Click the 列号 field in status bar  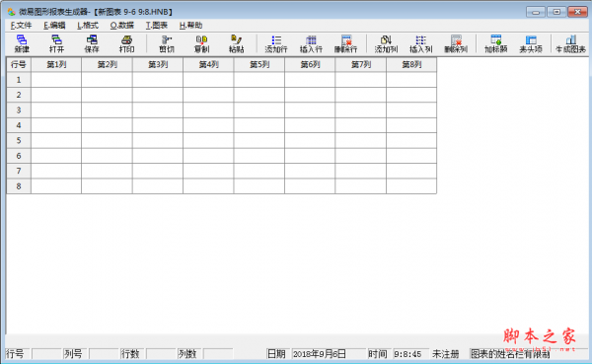point(104,354)
